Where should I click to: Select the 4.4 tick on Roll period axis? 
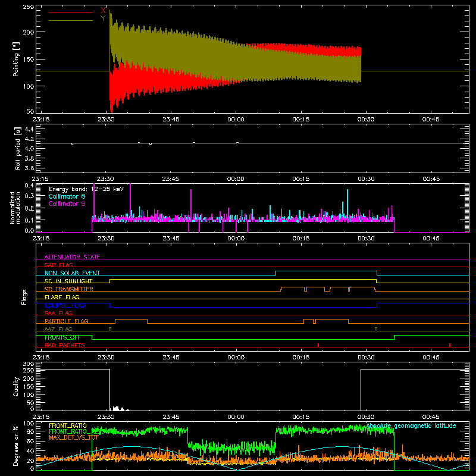coord(29,129)
